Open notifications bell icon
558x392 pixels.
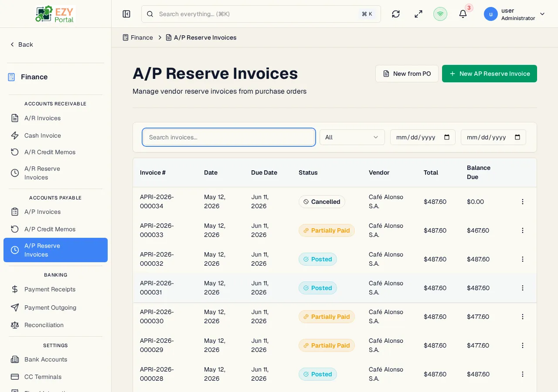(x=463, y=14)
